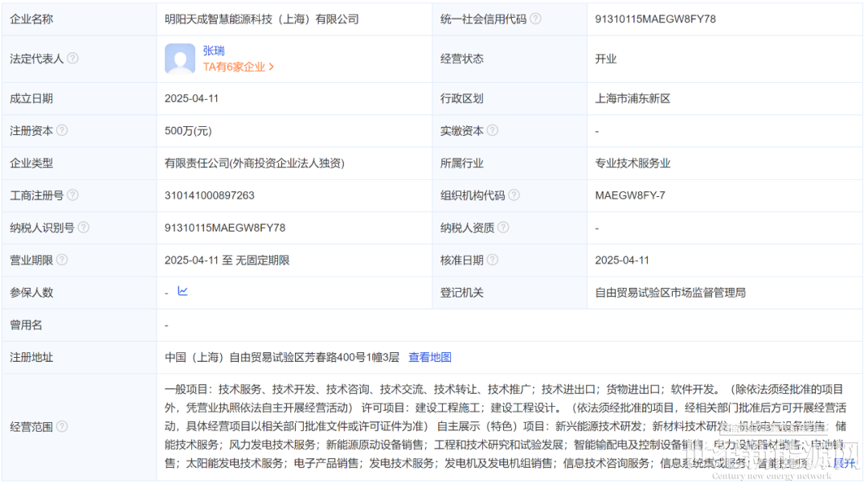Select the 参保人数 label cell
The image size is (868, 484).
click(79, 293)
